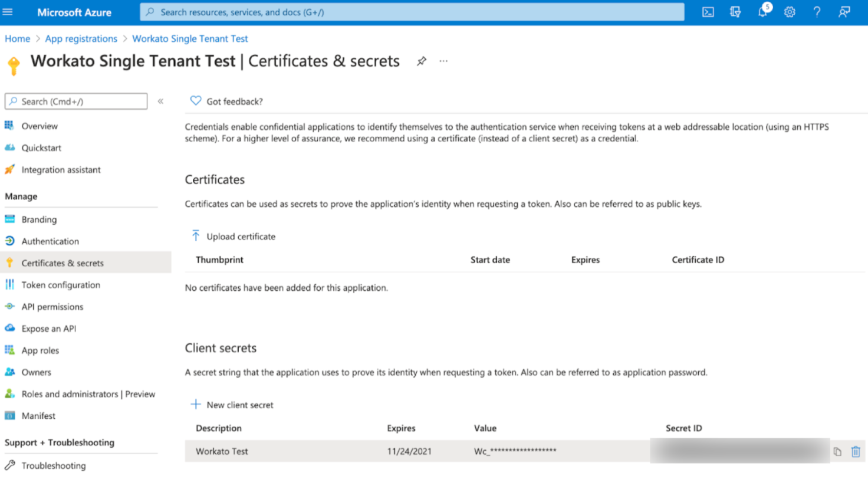This screenshot has height=479, width=868.
Task: Open the notifications bell
Action: click(x=763, y=12)
